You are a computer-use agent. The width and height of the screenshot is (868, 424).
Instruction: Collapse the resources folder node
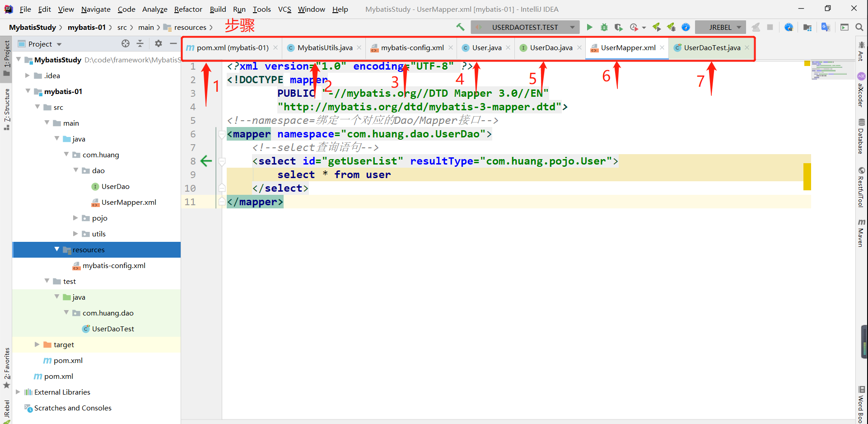tap(57, 249)
